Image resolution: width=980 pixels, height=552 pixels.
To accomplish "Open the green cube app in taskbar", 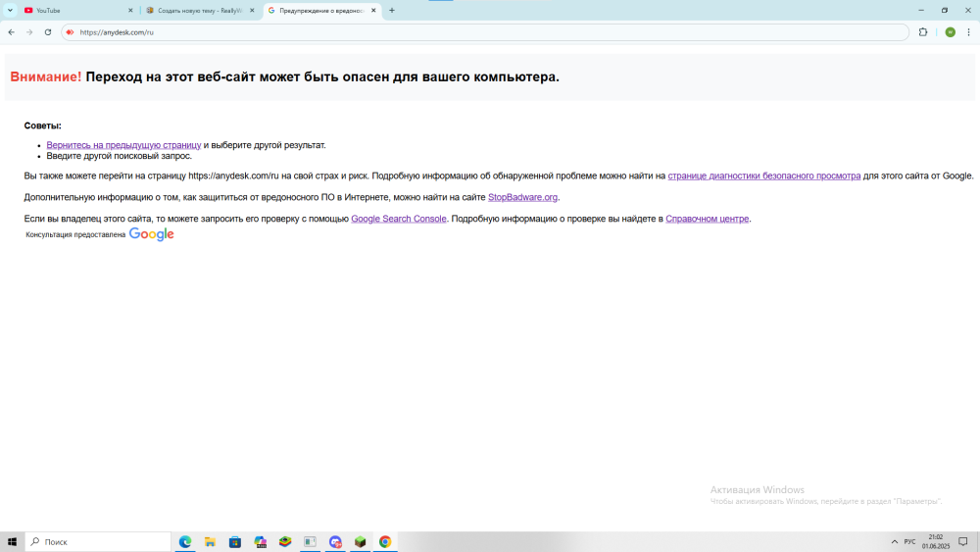I will click(x=360, y=542).
